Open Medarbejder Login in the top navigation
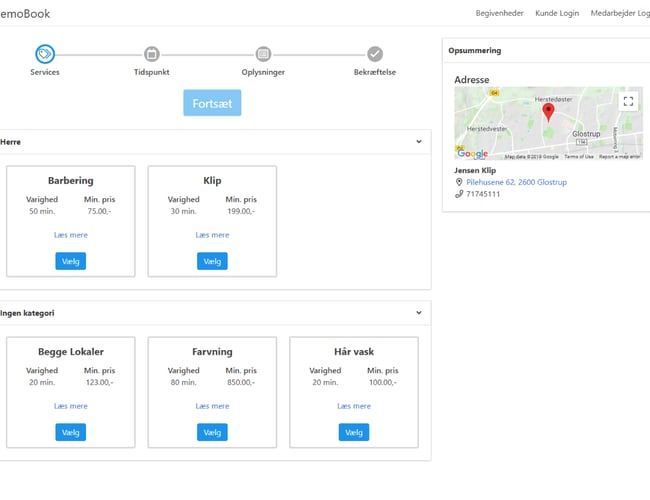This screenshot has height=500, width=650. point(620,13)
